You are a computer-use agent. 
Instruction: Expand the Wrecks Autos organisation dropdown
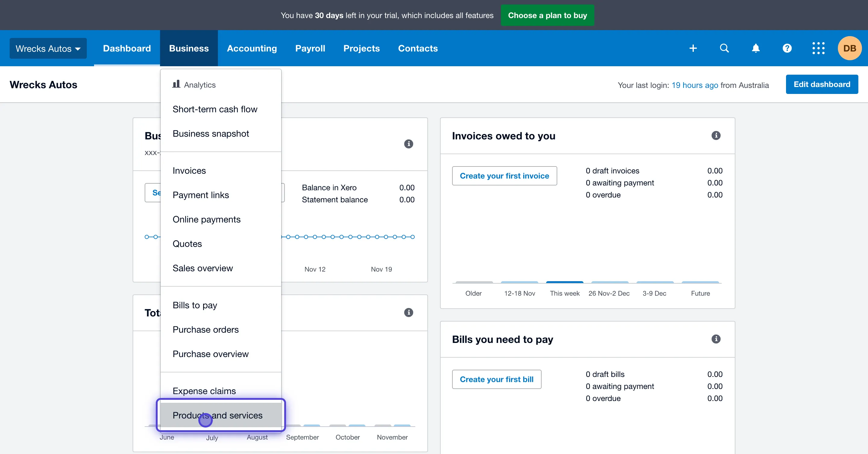pos(48,48)
